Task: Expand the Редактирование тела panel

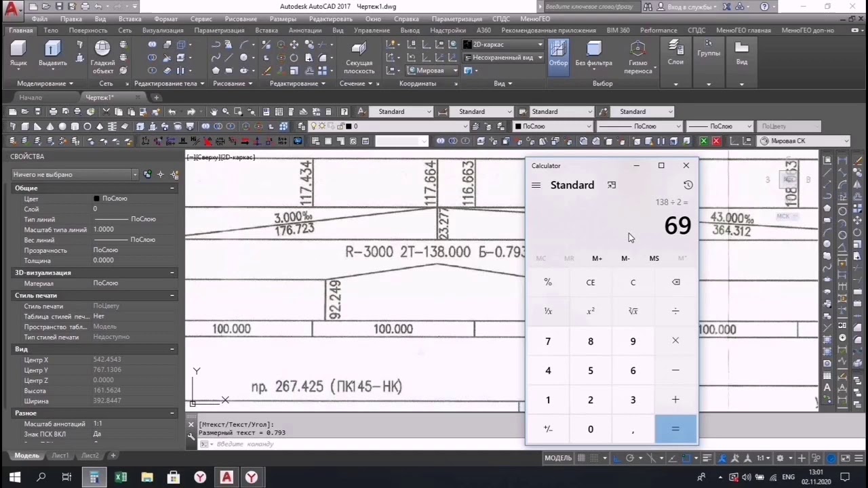Action: [x=169, y=83]
